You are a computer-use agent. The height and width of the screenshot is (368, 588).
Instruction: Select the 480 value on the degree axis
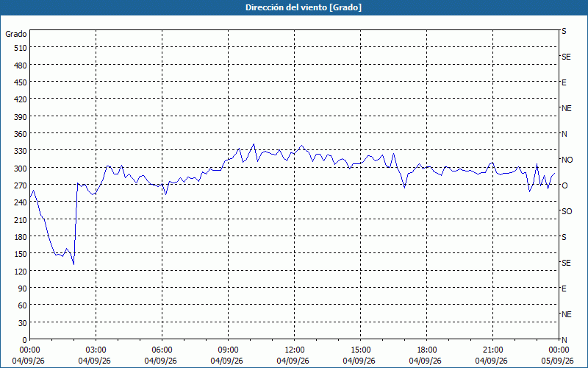click(21, 66)
